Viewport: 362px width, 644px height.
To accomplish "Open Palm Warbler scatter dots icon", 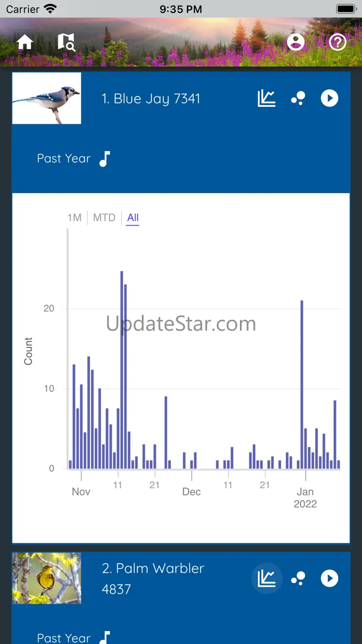I will click(x=298, y=579).
